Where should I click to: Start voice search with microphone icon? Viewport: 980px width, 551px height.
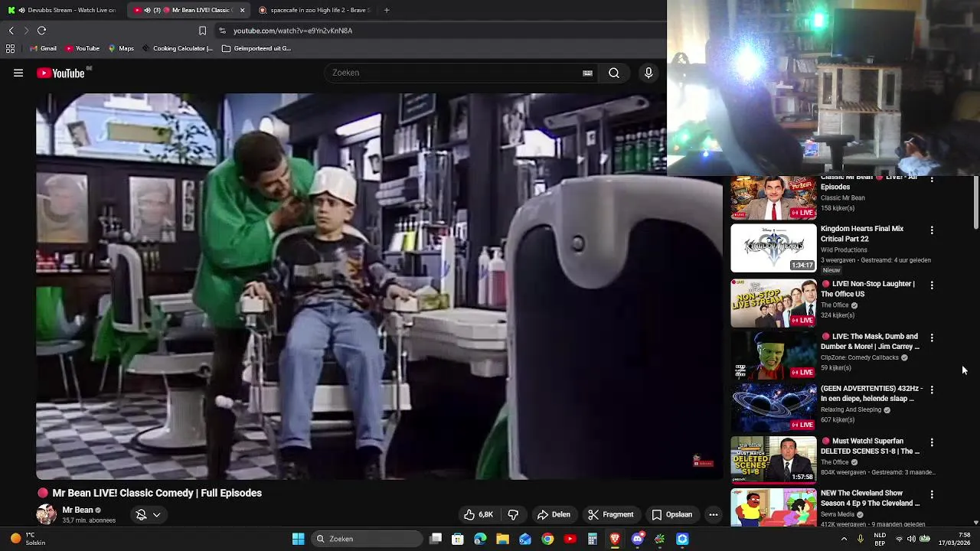pyautogui.click(x=648, y=73)
